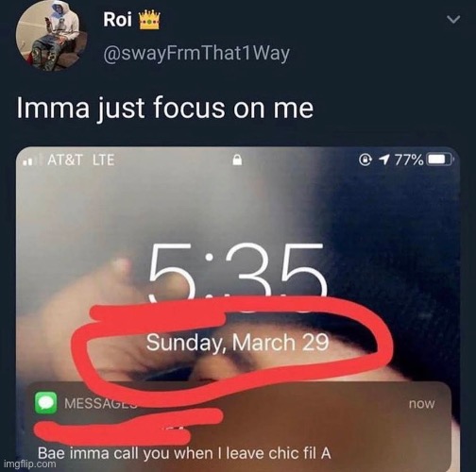Viewport: 476px width, 472px height.
Task: Open the embedded lock screen image
Action: [238, 309]
